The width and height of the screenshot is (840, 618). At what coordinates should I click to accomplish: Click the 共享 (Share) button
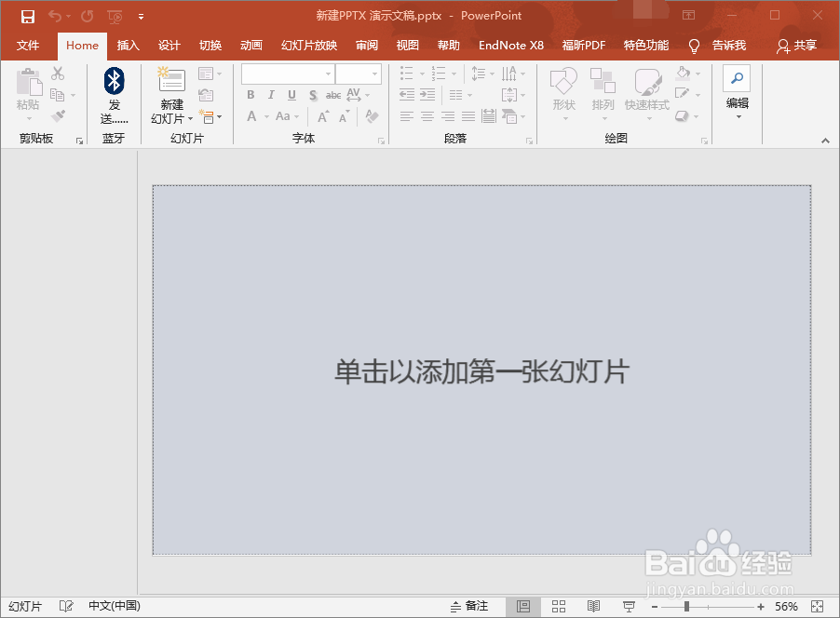click(x=797, y=46)
